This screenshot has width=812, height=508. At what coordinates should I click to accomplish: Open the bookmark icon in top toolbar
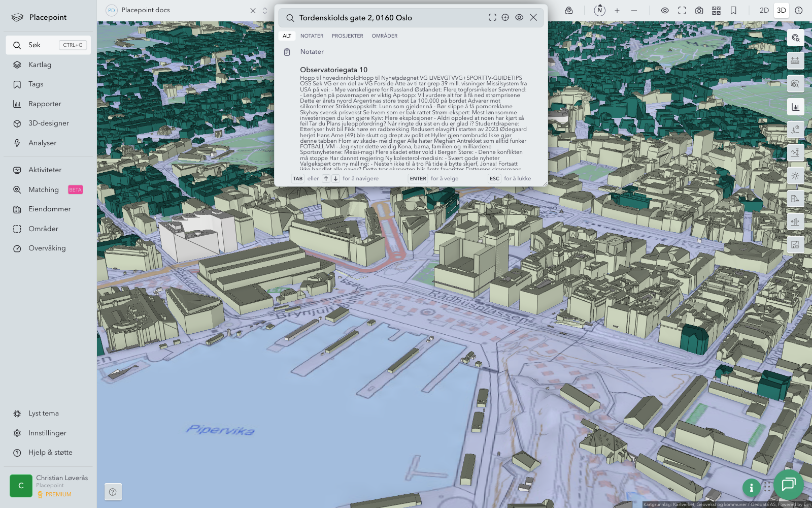(x=733, y=10)
